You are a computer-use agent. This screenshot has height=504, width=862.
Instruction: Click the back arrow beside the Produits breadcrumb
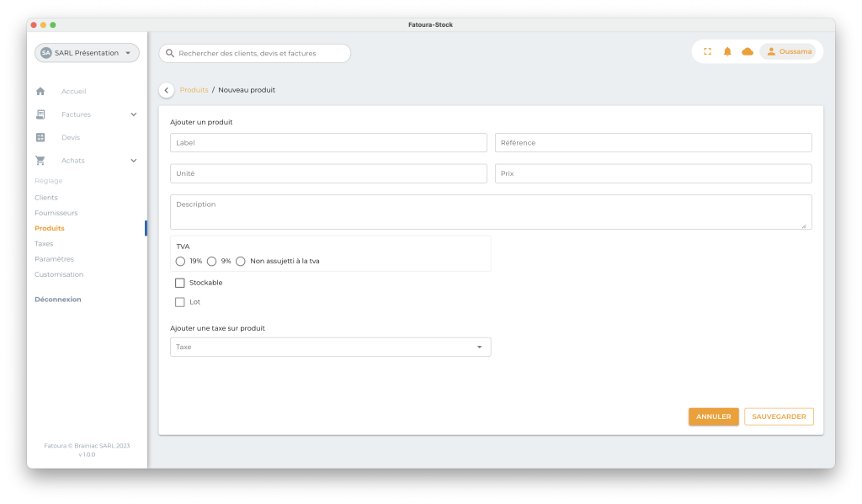coord(167,90)
